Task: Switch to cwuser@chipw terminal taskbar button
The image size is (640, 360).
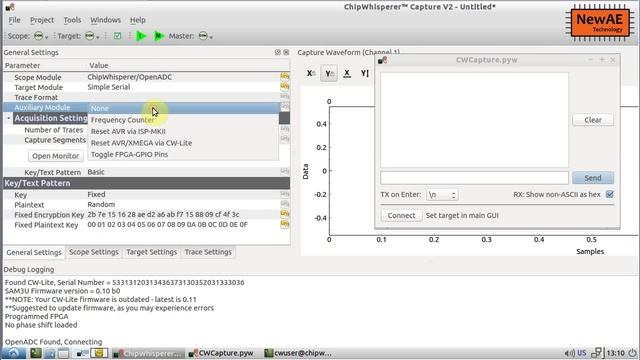Action: tap(298, 353)
